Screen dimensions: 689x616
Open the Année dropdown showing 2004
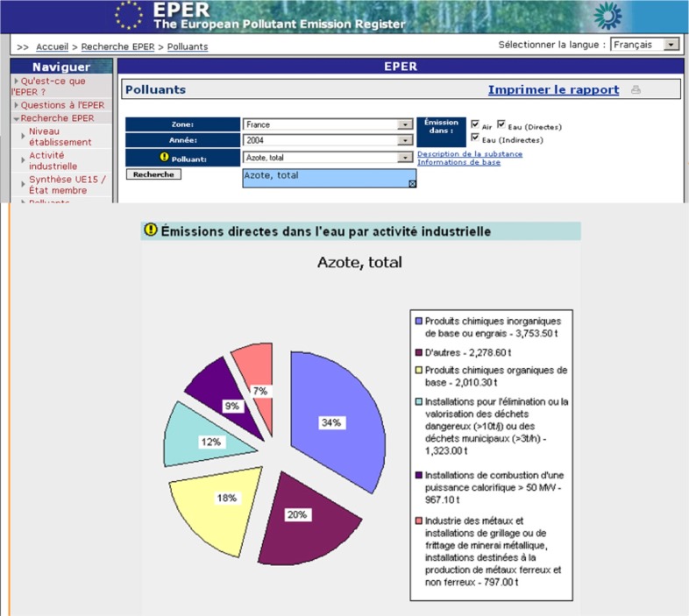coord(405,141)
